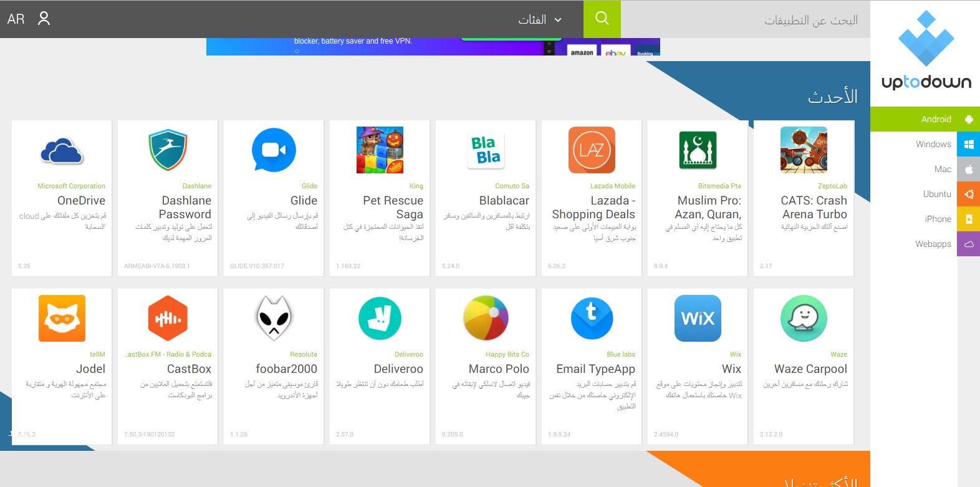Open the Deliveroo teal icon

pos(380,319)
